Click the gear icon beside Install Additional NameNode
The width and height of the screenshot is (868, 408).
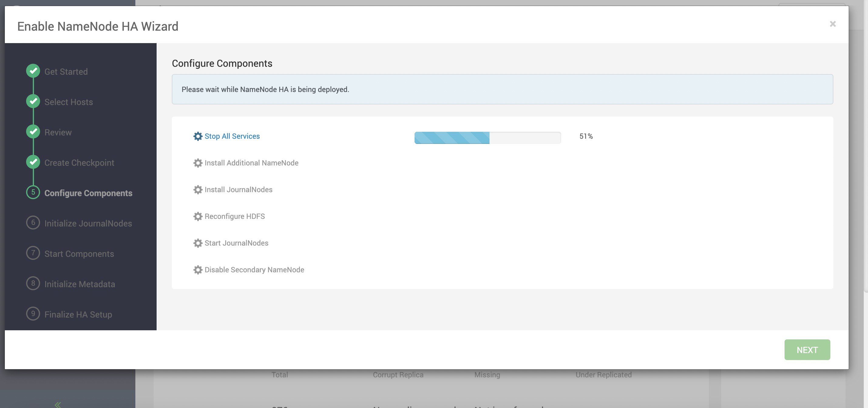click(198, 163)
